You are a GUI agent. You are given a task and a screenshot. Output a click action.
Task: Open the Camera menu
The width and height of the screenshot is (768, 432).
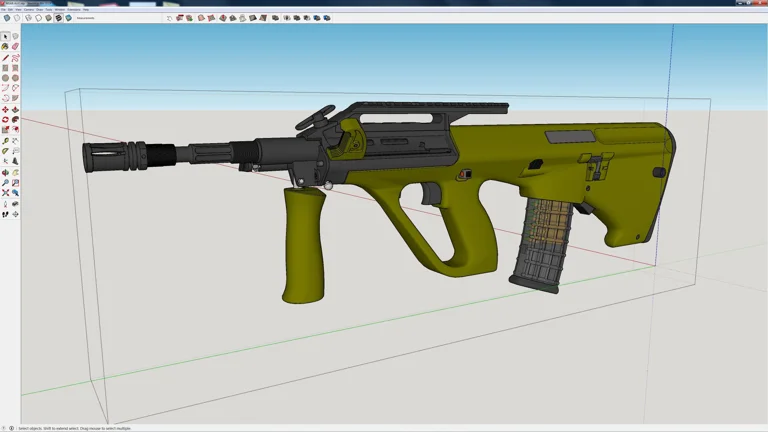[x=29, y=9]
